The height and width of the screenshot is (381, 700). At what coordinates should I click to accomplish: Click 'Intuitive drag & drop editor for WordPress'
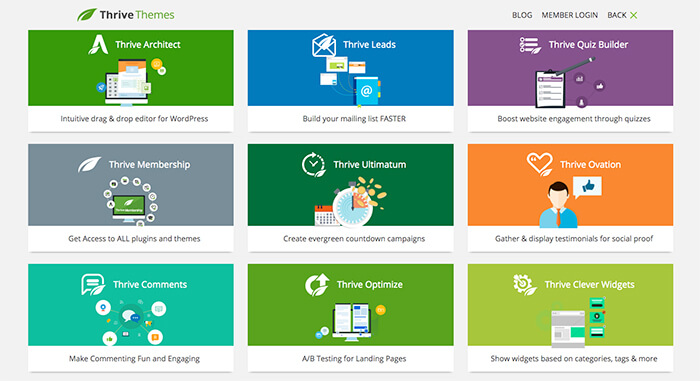coord(134,119)
